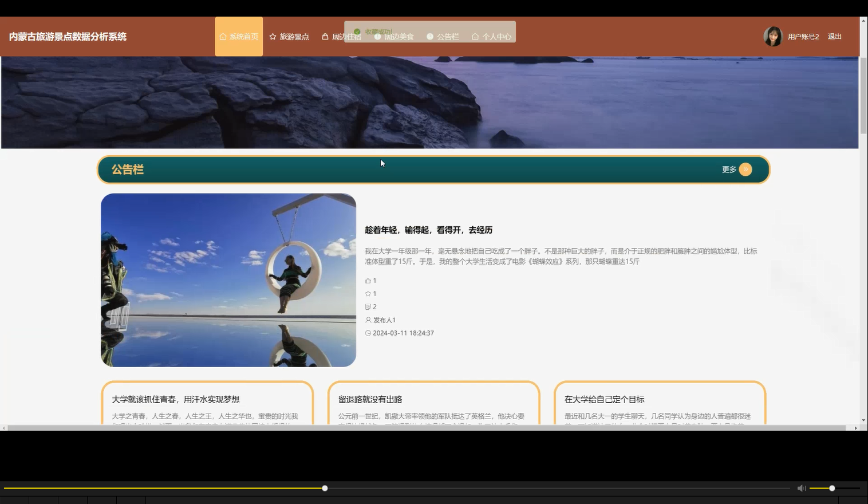Open article 趁着年轻，输得起，看得开，去经历
The width and height of the screenshot is (868, 504).
point(429,230)
